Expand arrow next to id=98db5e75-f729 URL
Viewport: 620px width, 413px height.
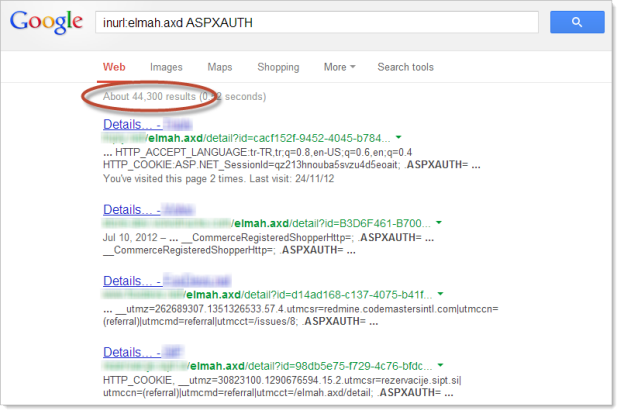440,366
